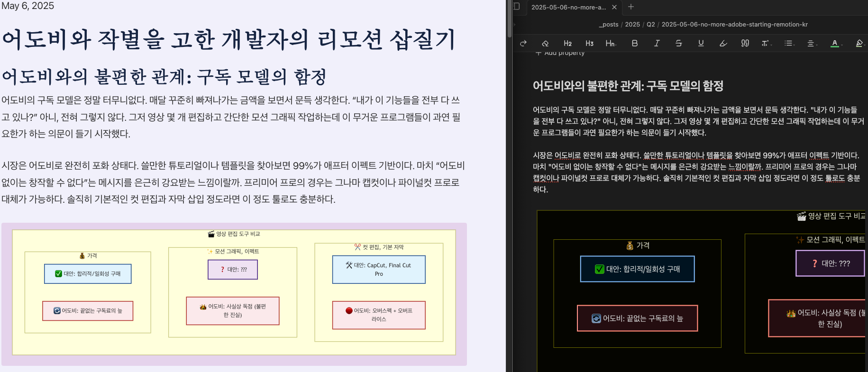Open the font color picker
868x372 pixels.
click(x=835, y=43)
